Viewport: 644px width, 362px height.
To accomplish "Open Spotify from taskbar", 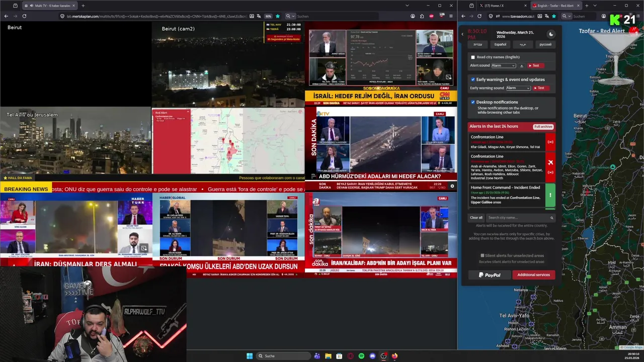I will [361, 356].
